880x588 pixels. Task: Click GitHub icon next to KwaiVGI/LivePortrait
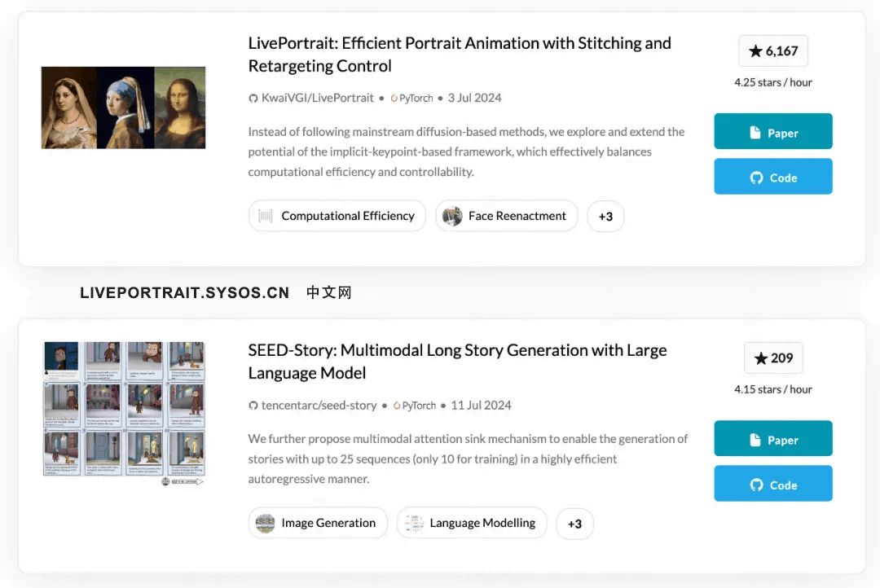tap(253, 99)
